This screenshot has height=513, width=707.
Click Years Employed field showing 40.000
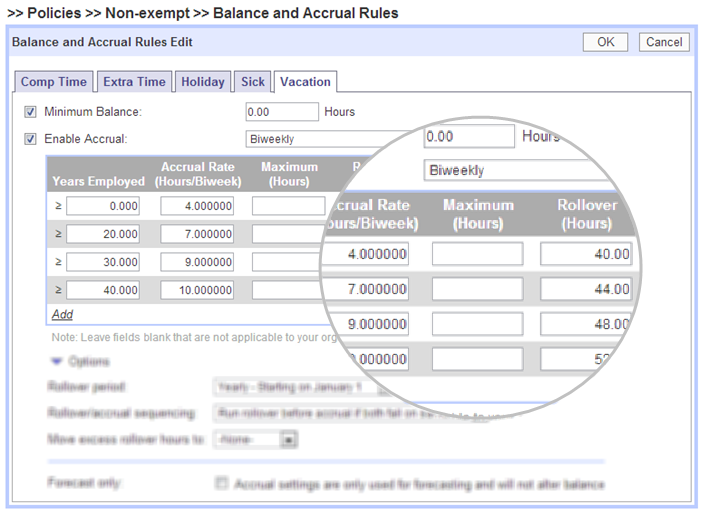click(x=104, y=289)
